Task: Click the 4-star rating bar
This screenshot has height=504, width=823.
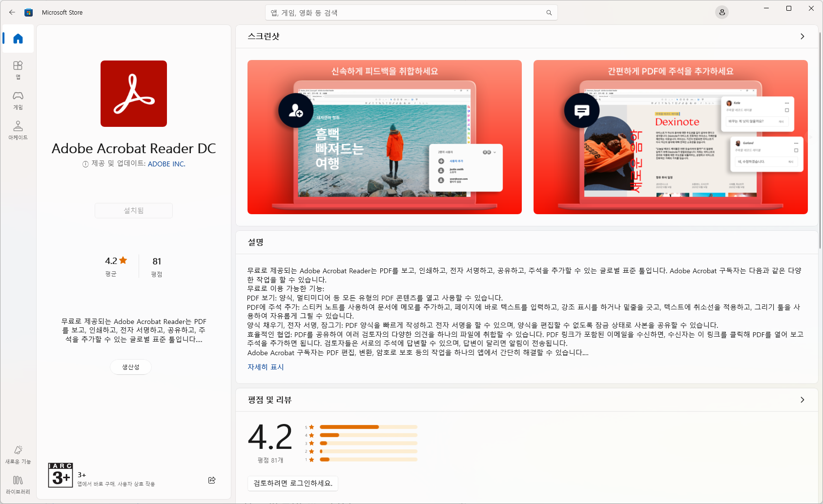Action: pyautogui.click(x=369, y=435)
